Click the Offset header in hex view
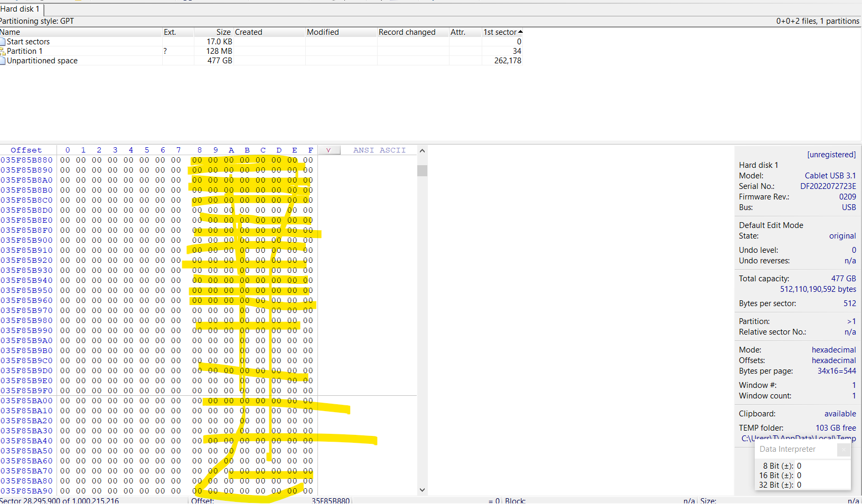Screen dimensions: 862x504 [x=26, y=150]
